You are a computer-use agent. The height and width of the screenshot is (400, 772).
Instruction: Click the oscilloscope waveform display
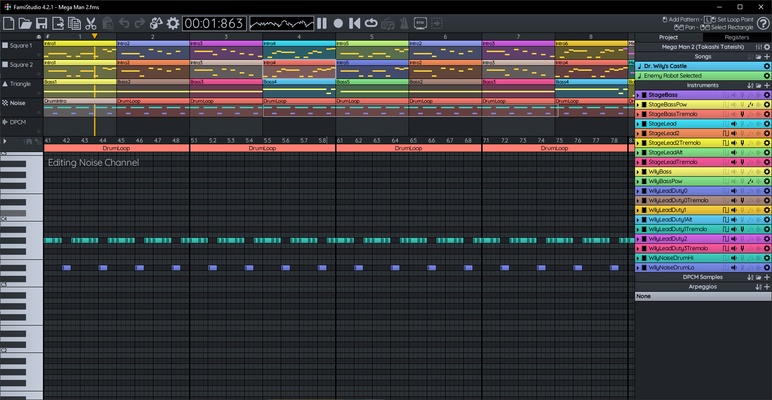coord(282,23)
